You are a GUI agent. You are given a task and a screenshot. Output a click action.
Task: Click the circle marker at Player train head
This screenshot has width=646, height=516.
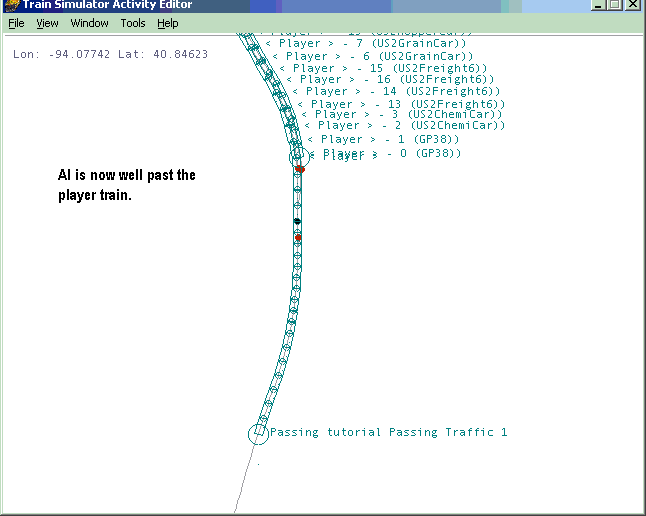click(x=299, y=156)
